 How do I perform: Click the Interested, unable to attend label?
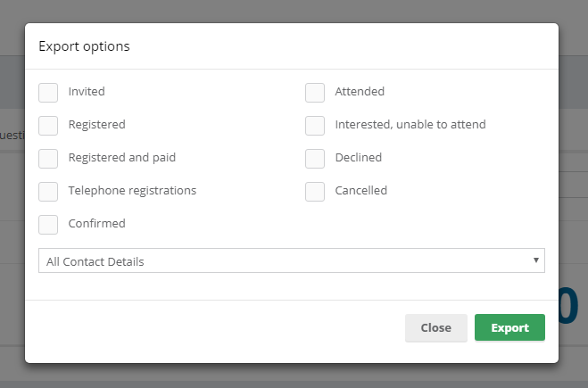410,125
